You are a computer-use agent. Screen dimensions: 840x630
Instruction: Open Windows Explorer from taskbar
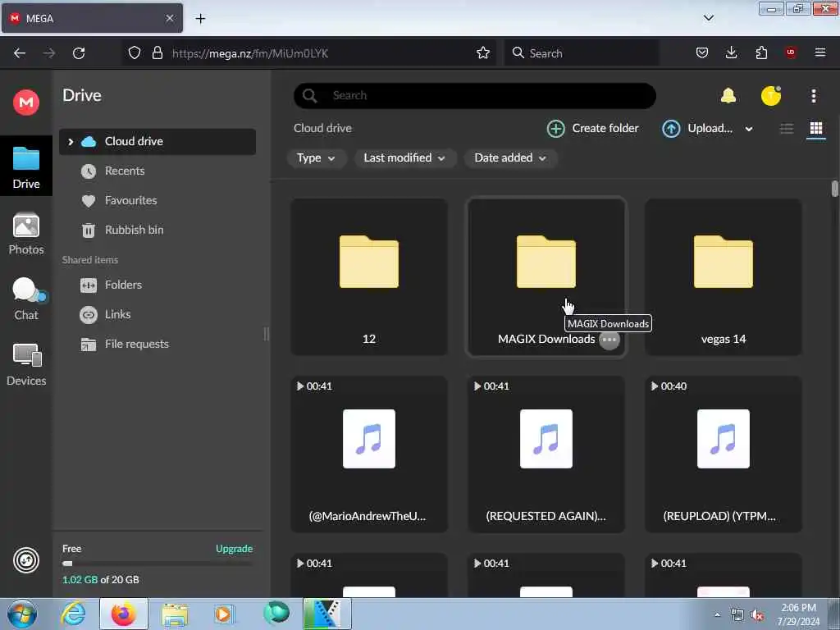(175, 614)
